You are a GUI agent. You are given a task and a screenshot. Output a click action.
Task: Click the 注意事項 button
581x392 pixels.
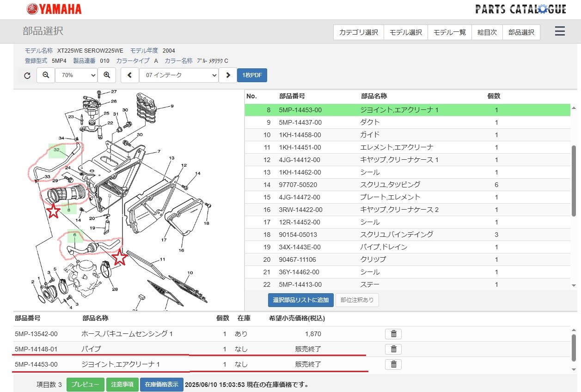(x=122, y=384)
